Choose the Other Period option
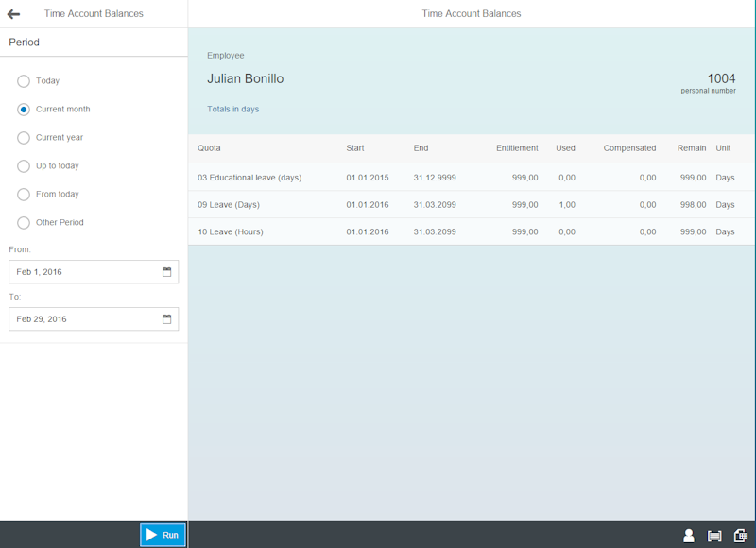The height and width of the screenshot is (548, 756). pos(24,222)
